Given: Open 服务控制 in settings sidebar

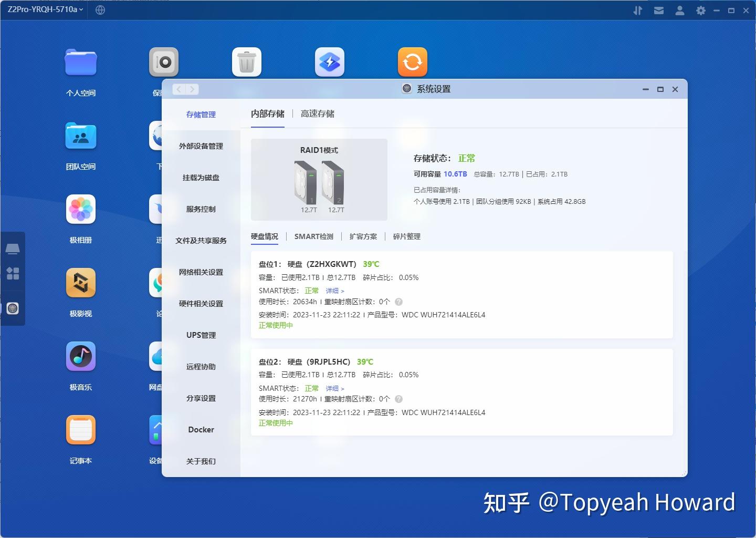Looking at the screenshot, I should pos(201,209).
